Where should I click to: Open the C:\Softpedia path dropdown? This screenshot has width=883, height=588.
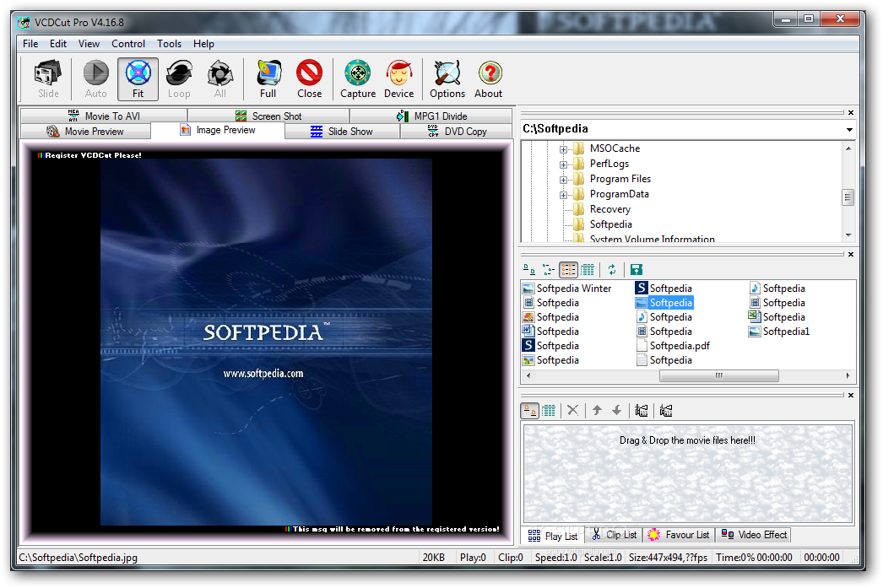pyautogui.click(x=849, y=129)
